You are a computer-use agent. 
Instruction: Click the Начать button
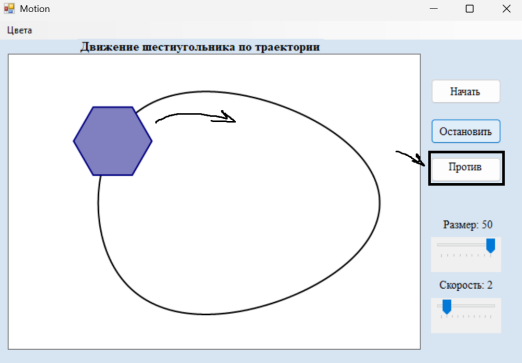coord(466,91)
